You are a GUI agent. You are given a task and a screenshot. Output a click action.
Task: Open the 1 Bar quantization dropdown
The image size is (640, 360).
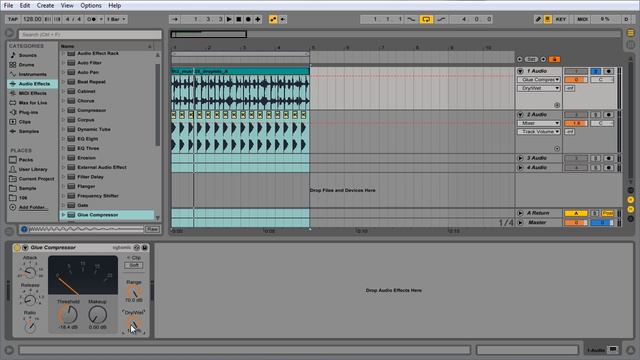[116, 19]
